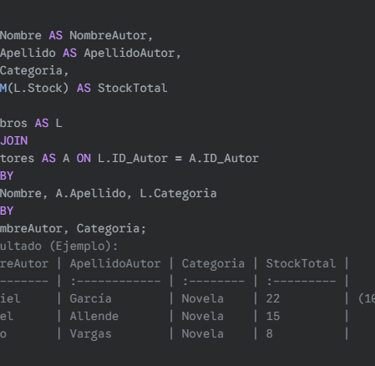
Task: Click the equals sign in the join condition
Action: [178, 158]
